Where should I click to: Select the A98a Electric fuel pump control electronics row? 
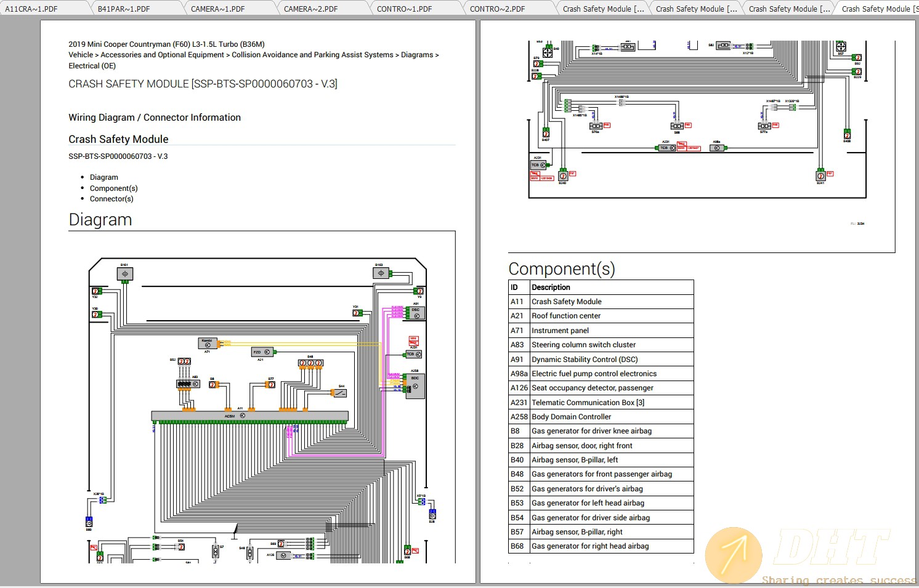601,374
